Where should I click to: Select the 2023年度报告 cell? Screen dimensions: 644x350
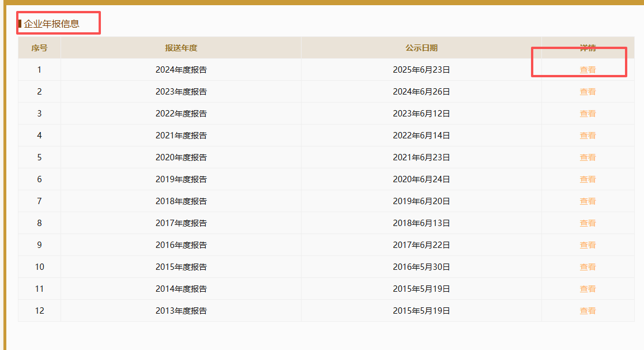(181, 92)
